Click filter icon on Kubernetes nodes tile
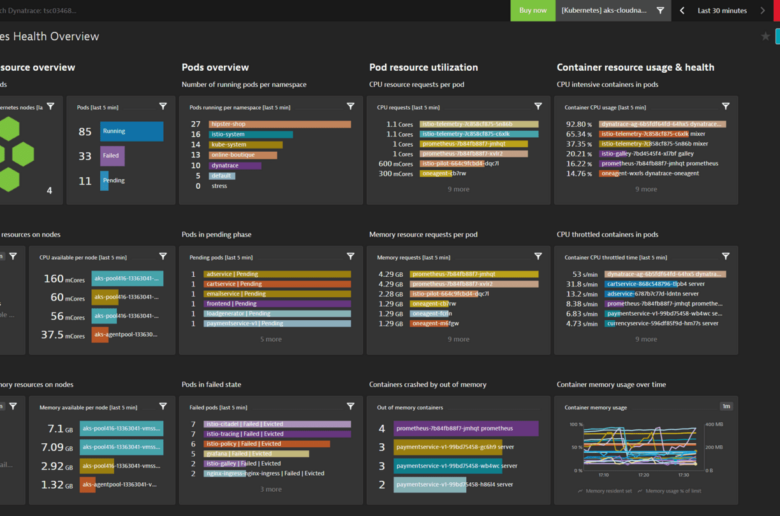Screen dimensions: 780x516 click(50, 106)
